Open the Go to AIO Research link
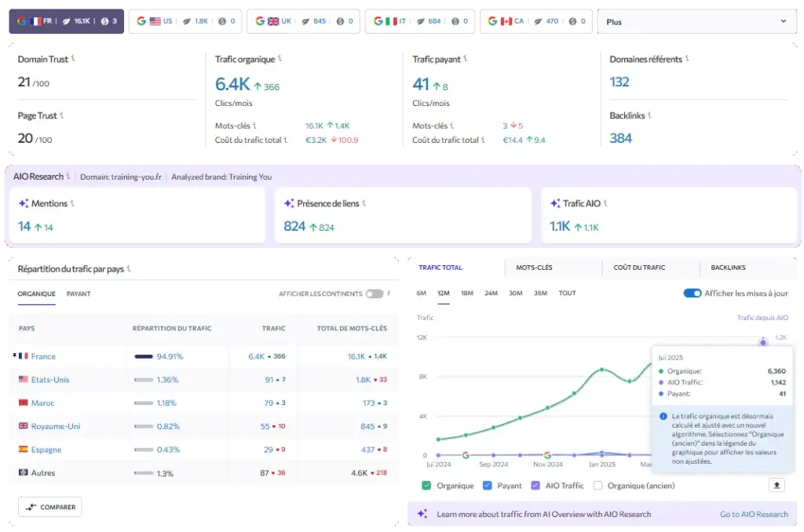This screenshot has height=532, width=804. (754, 514)
